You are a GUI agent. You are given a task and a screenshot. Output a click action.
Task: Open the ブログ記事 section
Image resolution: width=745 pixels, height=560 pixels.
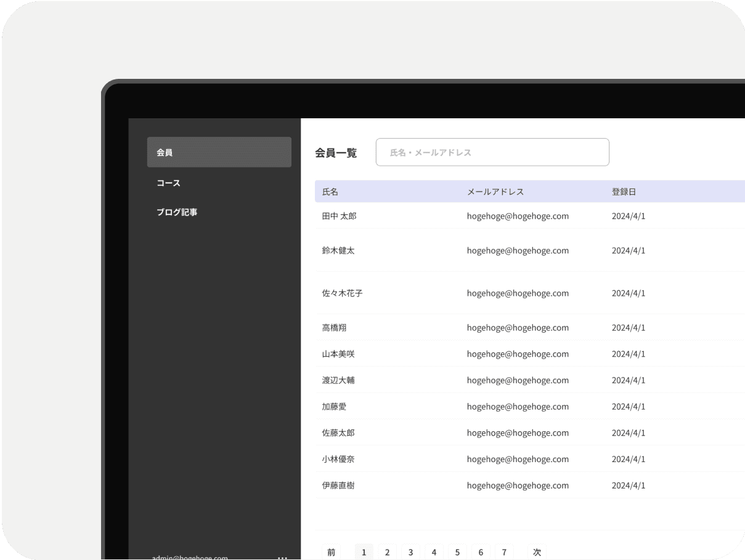pyautogui.click(x=177, y=212)
